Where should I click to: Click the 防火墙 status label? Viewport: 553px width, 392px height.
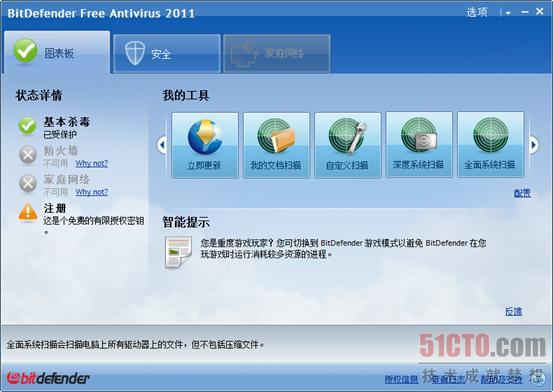61,151
